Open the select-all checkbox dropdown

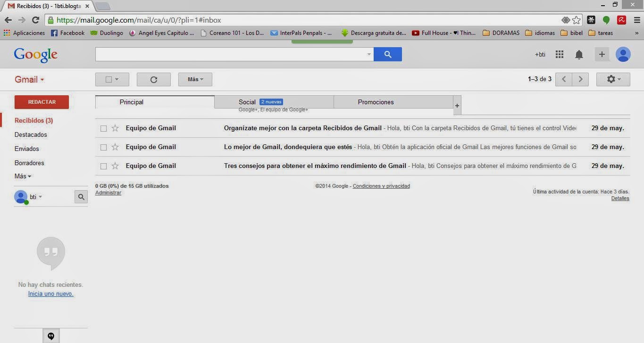tap(112, 79)
